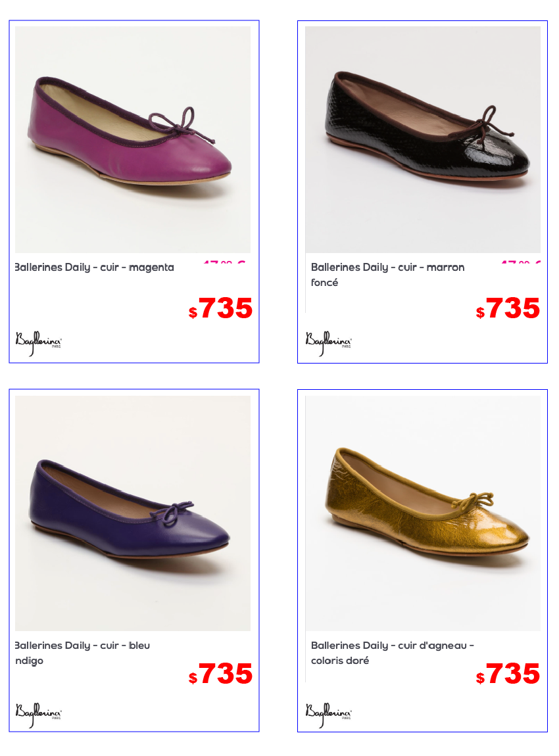This screenshot has height=756, width=559.
Task: Click the $735 price on indigo shoe
Action: tap(220, 674)
